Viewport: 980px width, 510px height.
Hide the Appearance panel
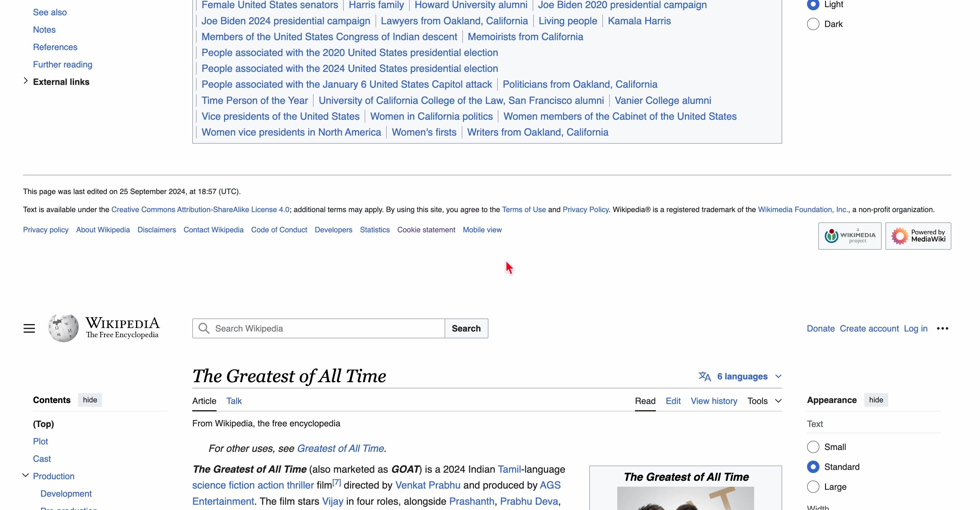pos(876,400)
